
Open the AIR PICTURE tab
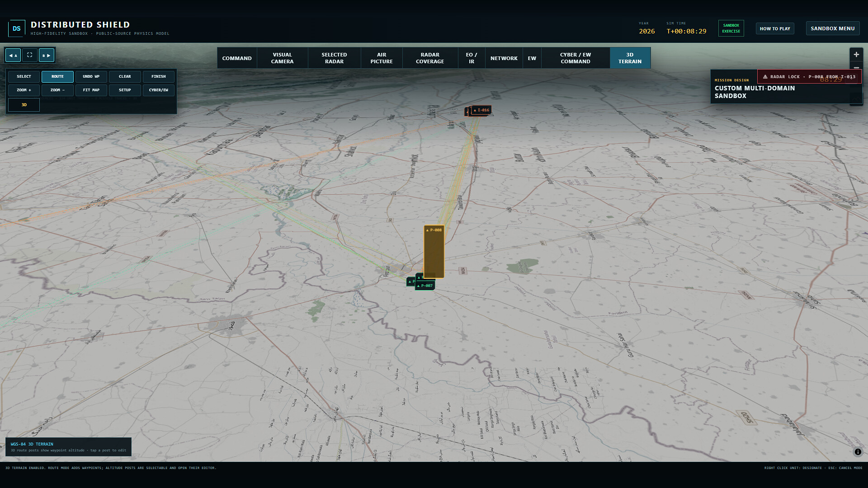click(x=382, y=58)
